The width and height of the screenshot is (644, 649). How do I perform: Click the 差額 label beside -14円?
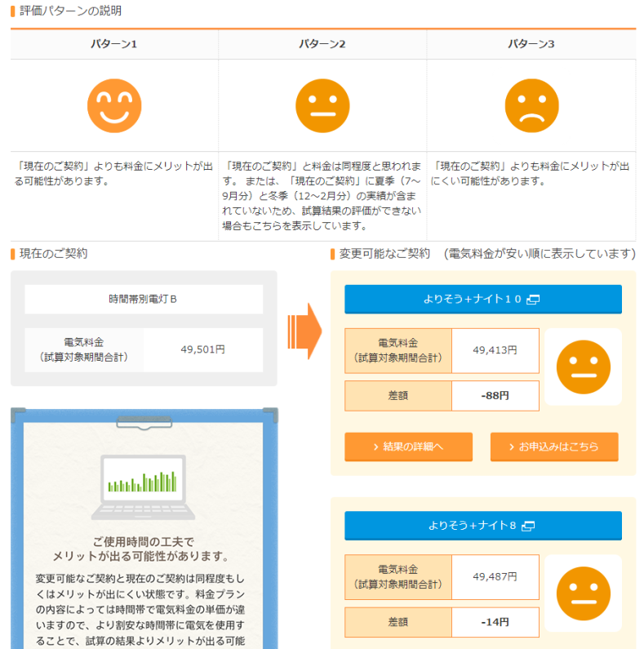(398, 622)
